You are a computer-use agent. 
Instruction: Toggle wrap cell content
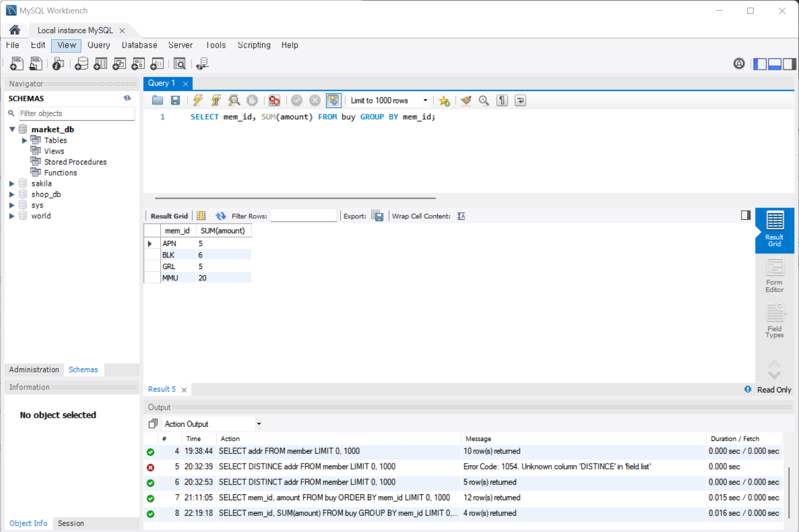pyautogui.click(x=461, y=216)
